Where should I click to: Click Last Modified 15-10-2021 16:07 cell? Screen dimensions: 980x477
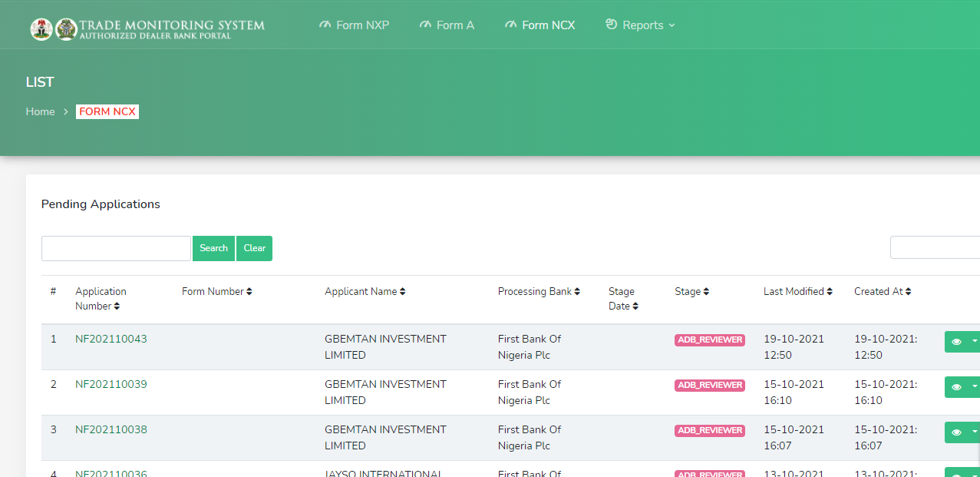(794, 438)
